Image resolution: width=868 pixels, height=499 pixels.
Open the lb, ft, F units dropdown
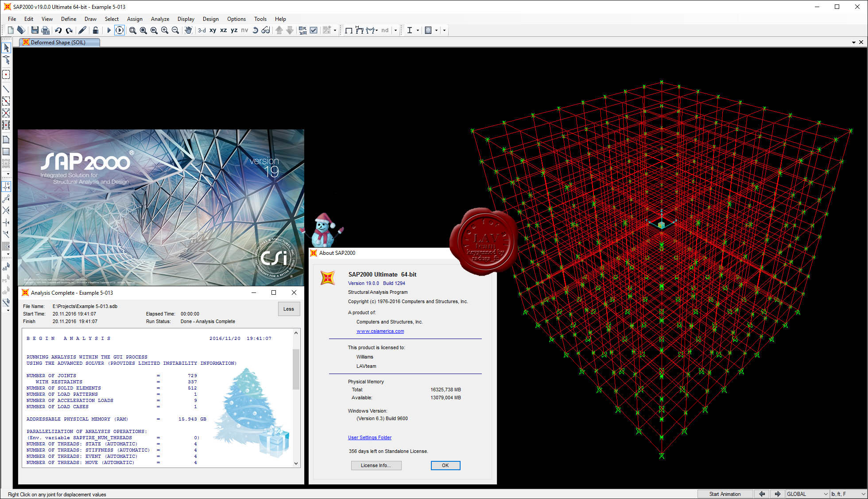[x=848, y=494]
